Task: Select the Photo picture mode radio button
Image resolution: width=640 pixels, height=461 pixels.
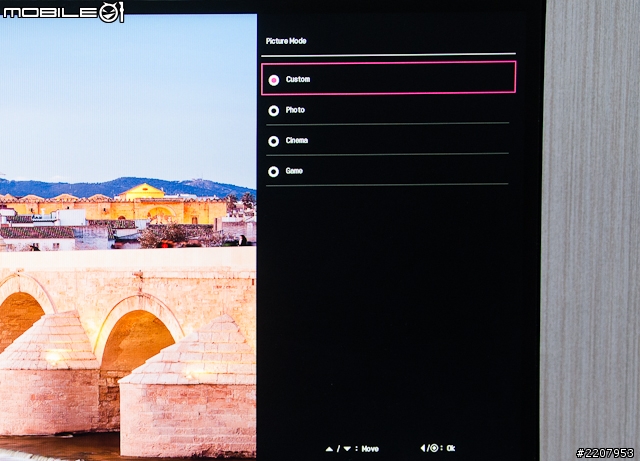Action: (x=273, y=111)
